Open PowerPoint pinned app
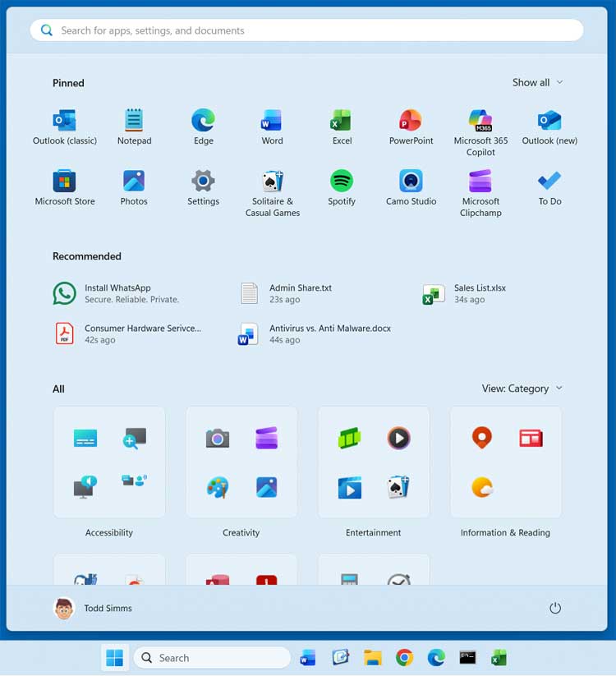This screenshot has width=616, height=676. point(411,127)
